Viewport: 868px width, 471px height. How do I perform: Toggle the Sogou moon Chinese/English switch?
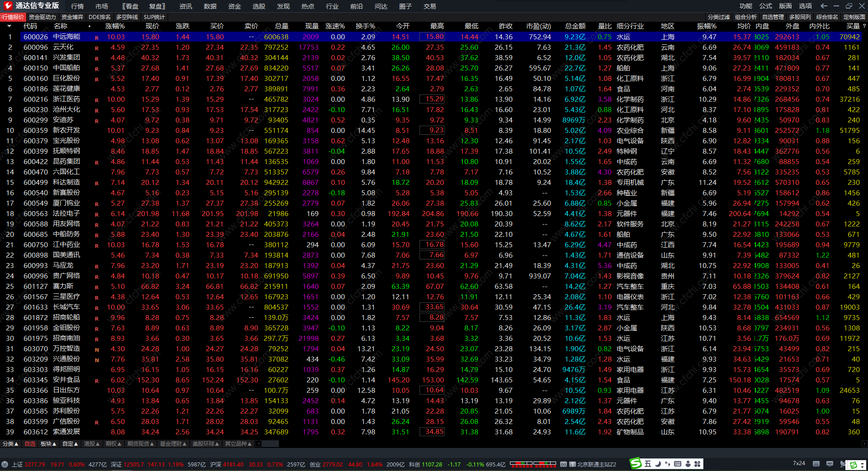tap(658, 464)
